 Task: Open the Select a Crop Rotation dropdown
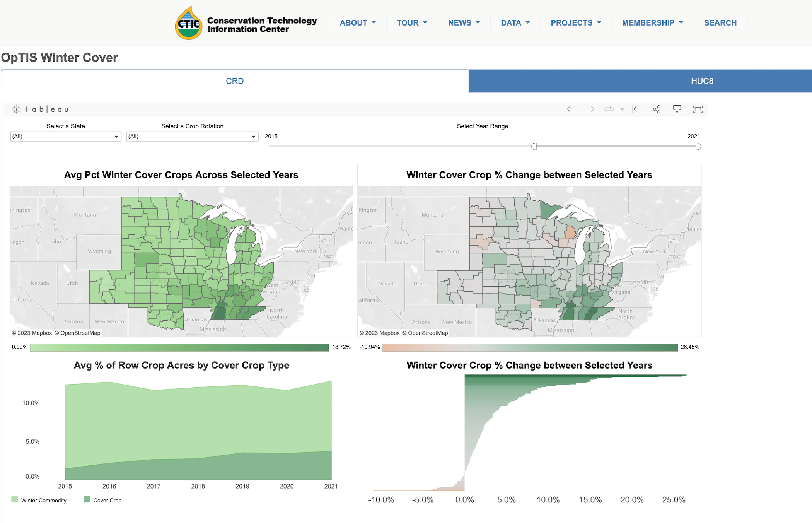[192, 137]
